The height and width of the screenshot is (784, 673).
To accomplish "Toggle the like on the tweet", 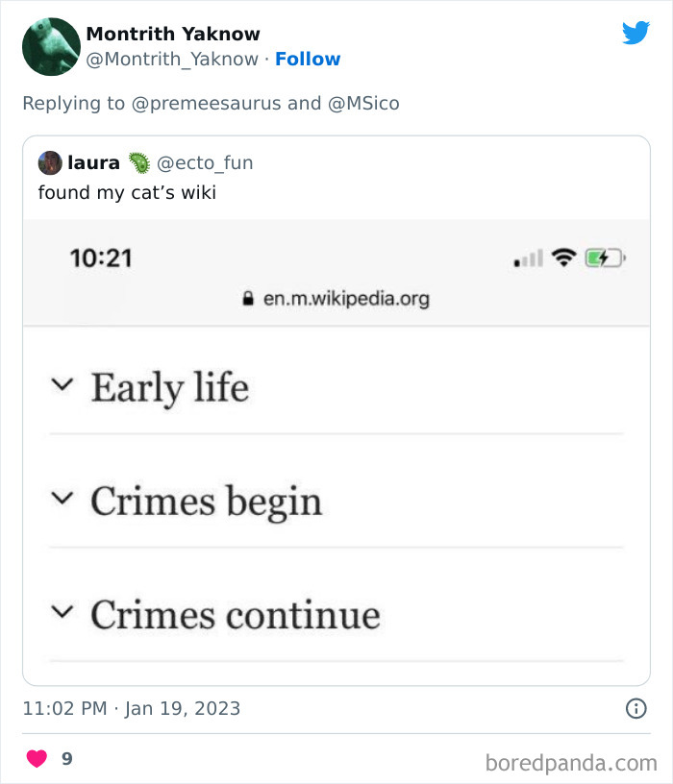I will [x=36, y=758].
